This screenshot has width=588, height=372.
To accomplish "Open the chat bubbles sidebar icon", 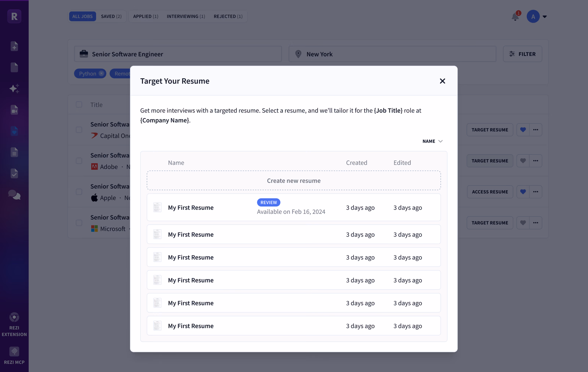I will point(14,195).
